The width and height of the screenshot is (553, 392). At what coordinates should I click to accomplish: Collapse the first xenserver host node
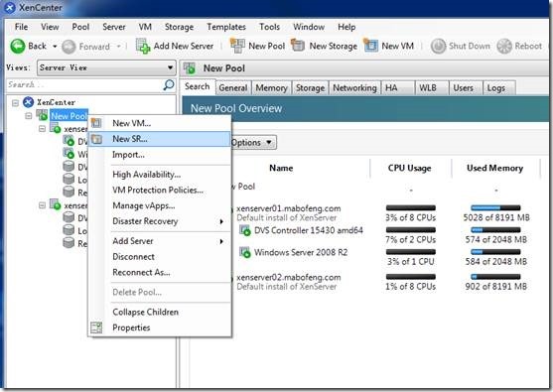click(x=42, y=129)
